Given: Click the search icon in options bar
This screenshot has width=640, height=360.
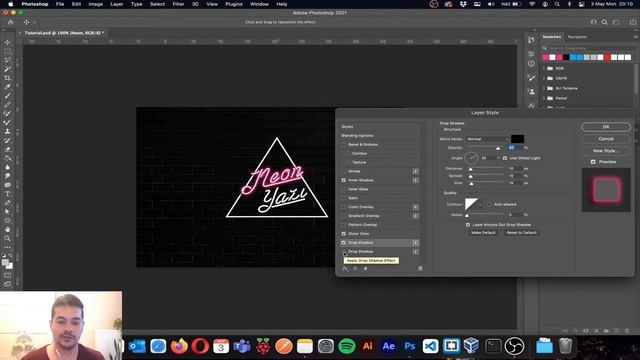Looking at the screenshot, I should 604,22.
